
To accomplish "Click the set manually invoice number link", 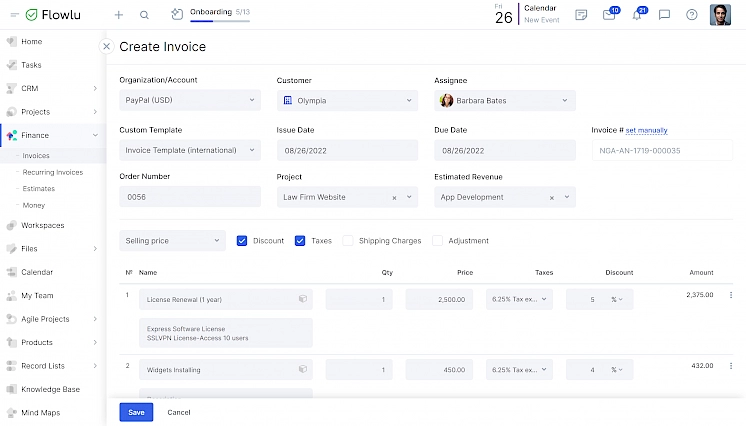I will (x=647, y=130).
